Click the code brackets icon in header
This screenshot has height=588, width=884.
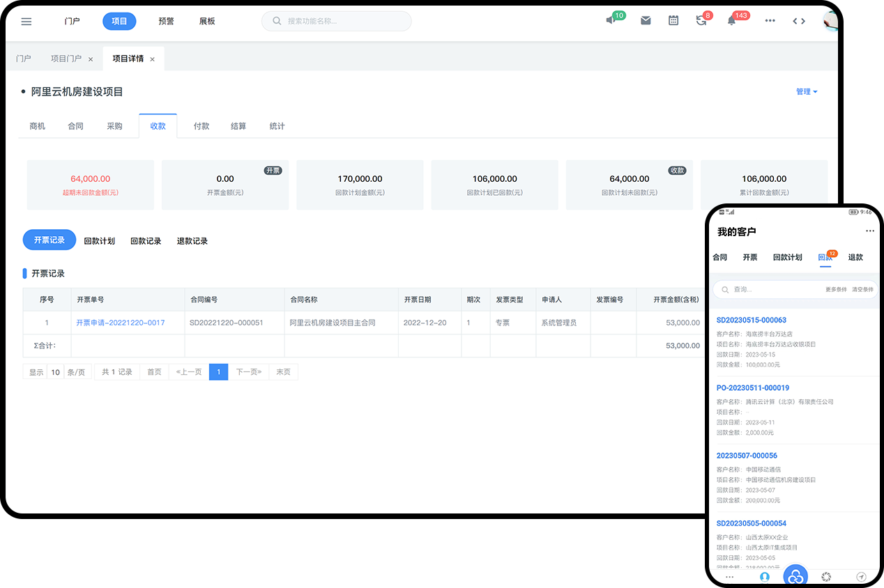point(799,21)
